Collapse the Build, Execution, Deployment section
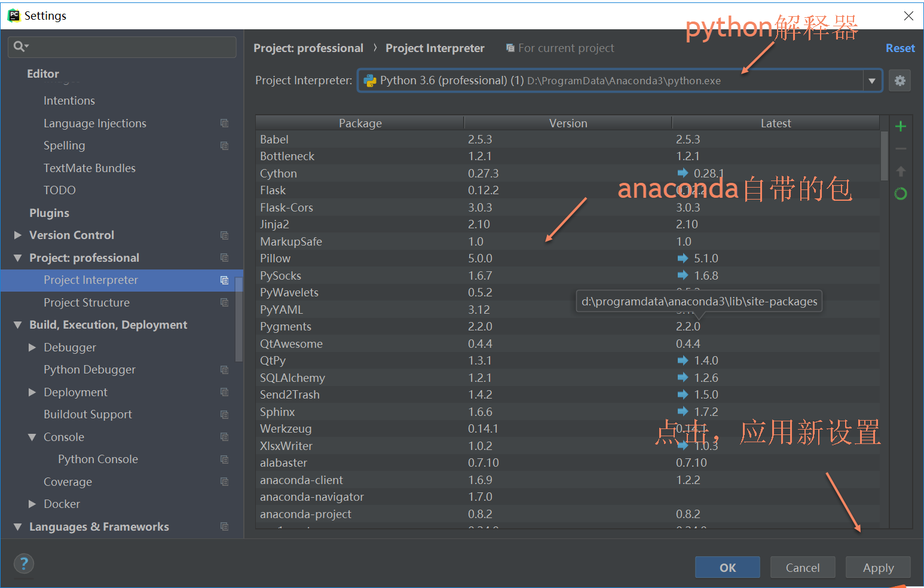This screenshot has height=588, width=924. (x=18, y=325)
